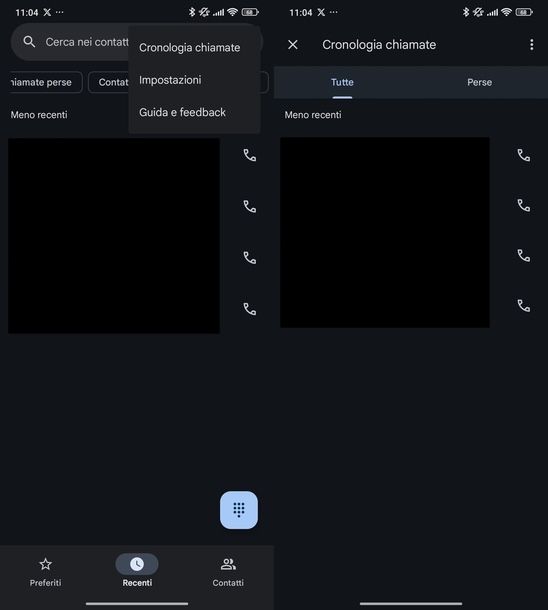Image resolution: width=548 pixels, height=610 pixels.
Task: Call fourth entry in Cronologia chiamate list
Action: click(524, 306)
